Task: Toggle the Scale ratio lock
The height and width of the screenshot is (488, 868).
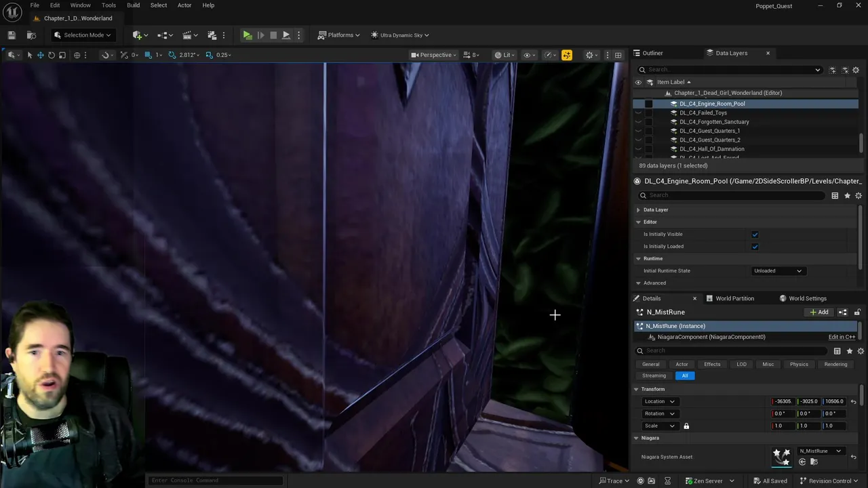Action: click(x=686, y=426)
